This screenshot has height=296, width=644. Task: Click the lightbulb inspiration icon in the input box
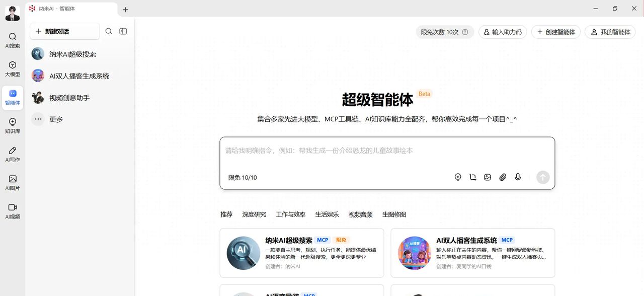point(458,177)
